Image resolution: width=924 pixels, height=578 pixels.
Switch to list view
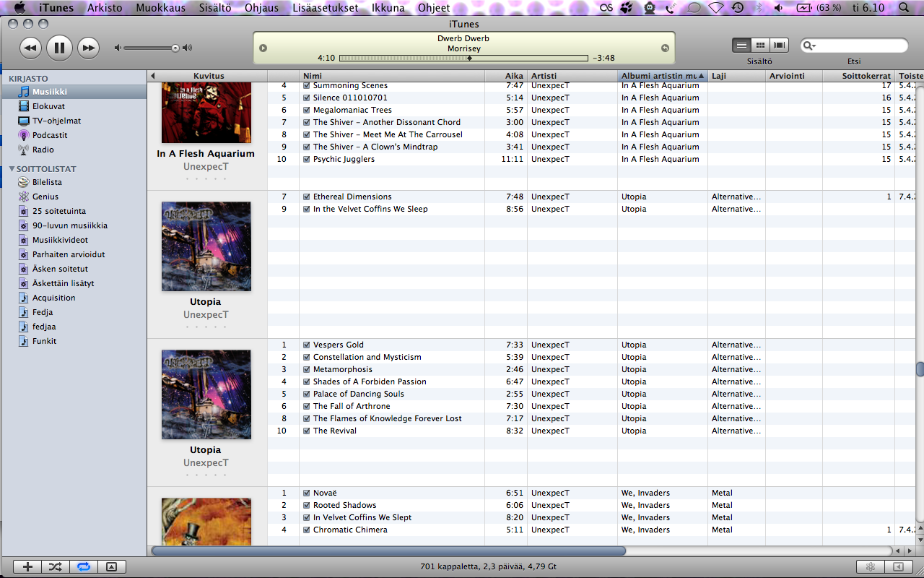(x=741, y=45)
